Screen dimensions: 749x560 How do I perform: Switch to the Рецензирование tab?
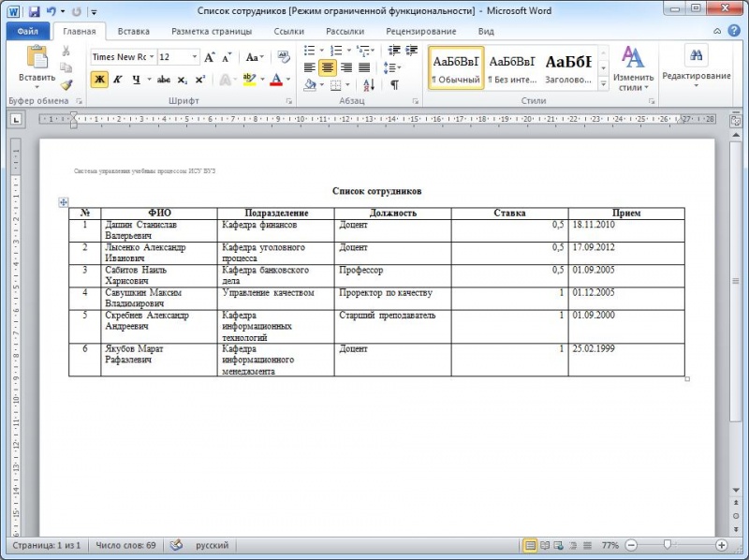(420, 32)
